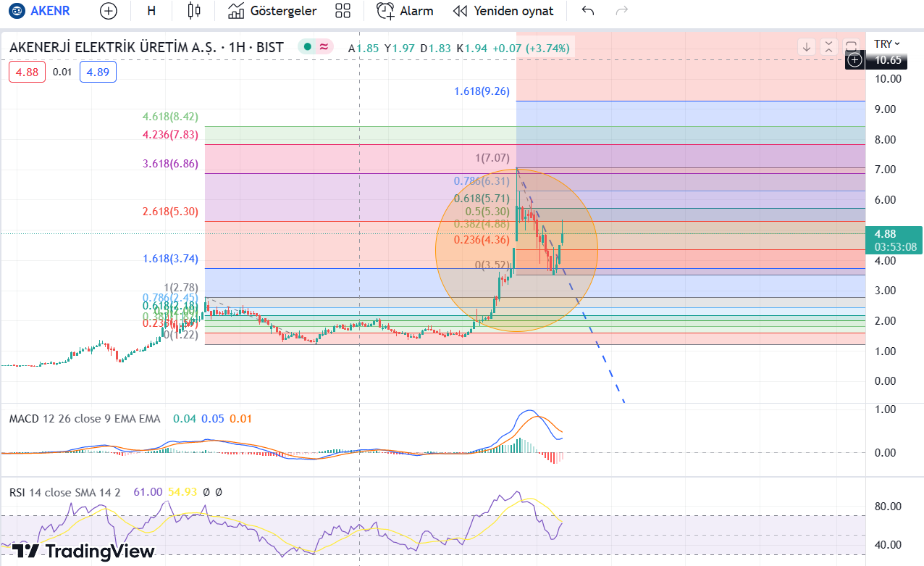Start bar replay with Yeniden oynat
The height and width of the screenshot is (566, 924).
pyautogui.click(x=503, y=11)
